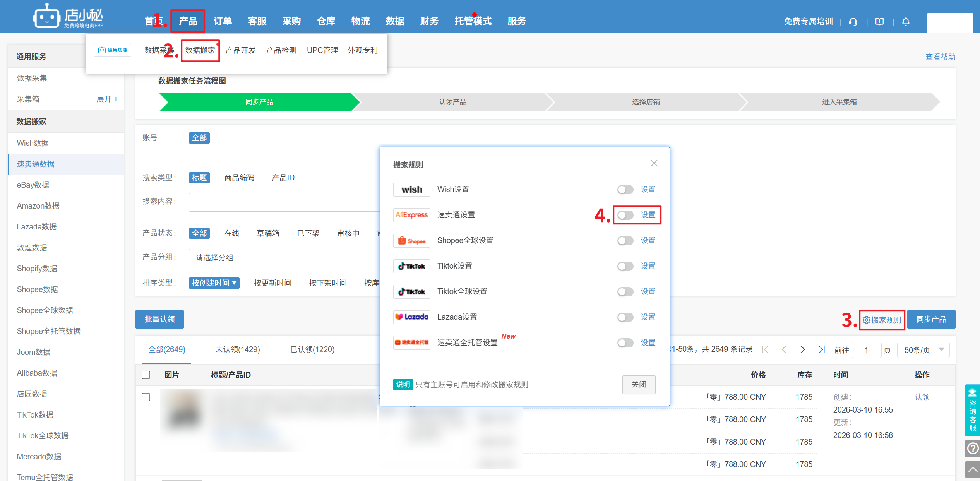Enable the 速卖通设置 toggle switch
Viewport: 980px width, 481px height.
click(625, 215)
